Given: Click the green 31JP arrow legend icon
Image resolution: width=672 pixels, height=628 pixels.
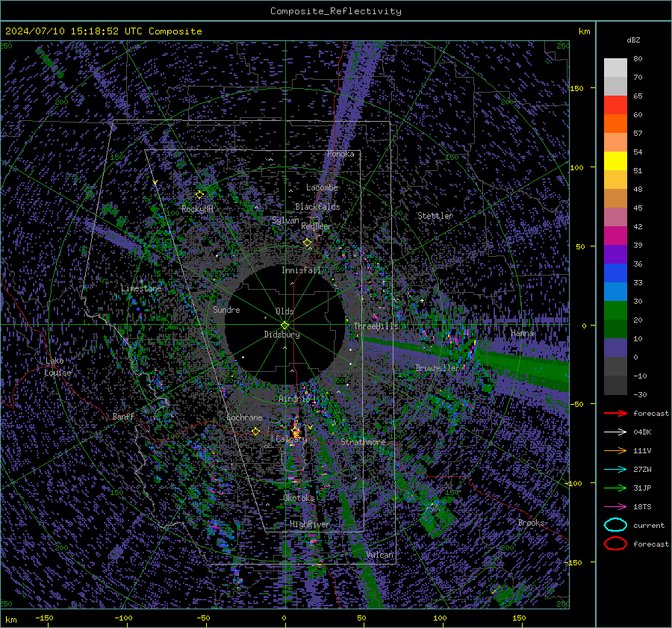Looking at the screenshot, I should click(x=615, y=488).
